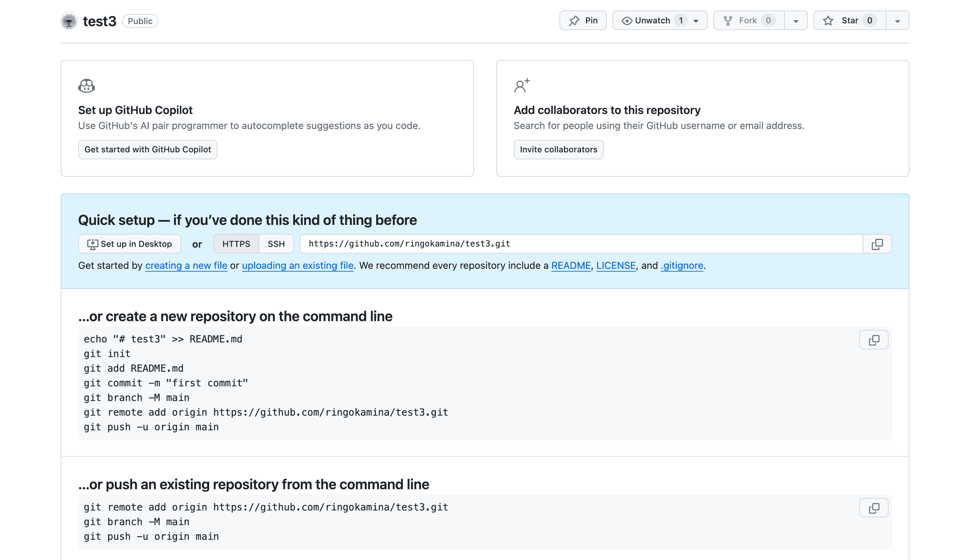The width and height of the screenshot is (973, 560).
Task: Click the user avatar beside test3
Action: point(69,21)
